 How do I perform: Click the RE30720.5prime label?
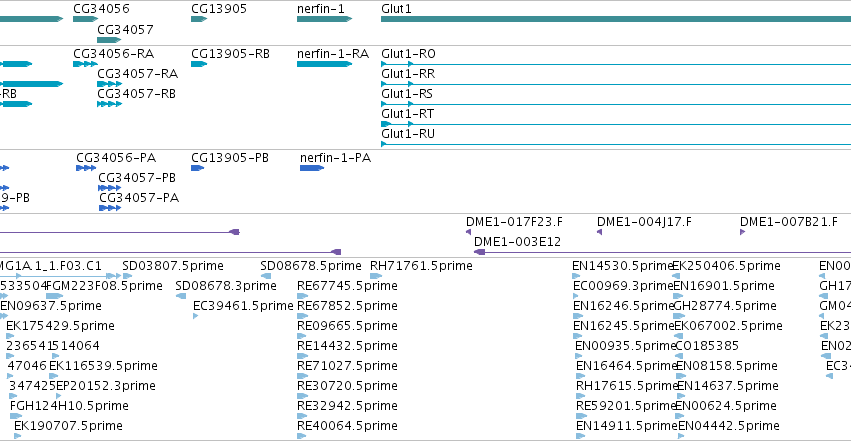pos(347,386)
